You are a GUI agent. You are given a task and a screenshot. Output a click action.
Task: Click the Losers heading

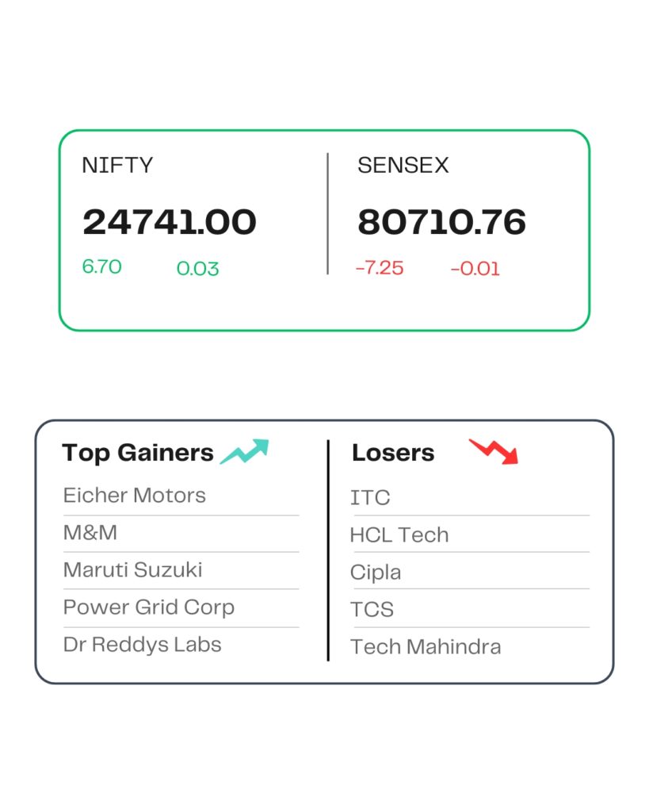click(x=393, y=453)
